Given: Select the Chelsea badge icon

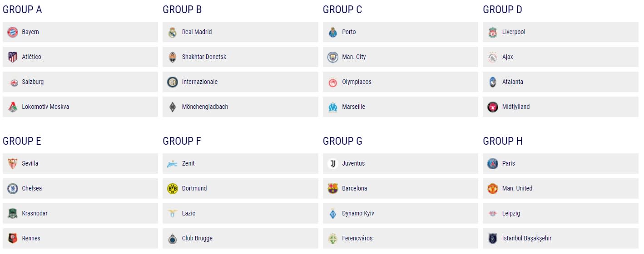Looking at the screenshot, I should (13, 189).
